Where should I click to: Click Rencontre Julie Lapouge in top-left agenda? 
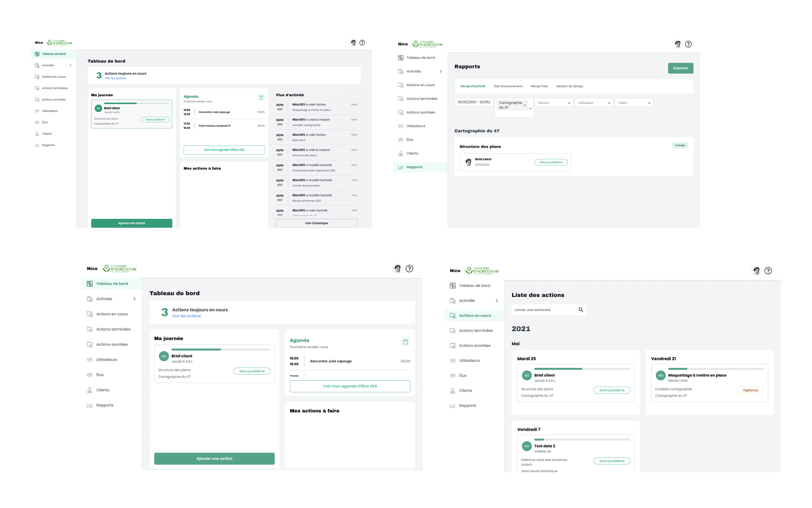tap(214, 112)
